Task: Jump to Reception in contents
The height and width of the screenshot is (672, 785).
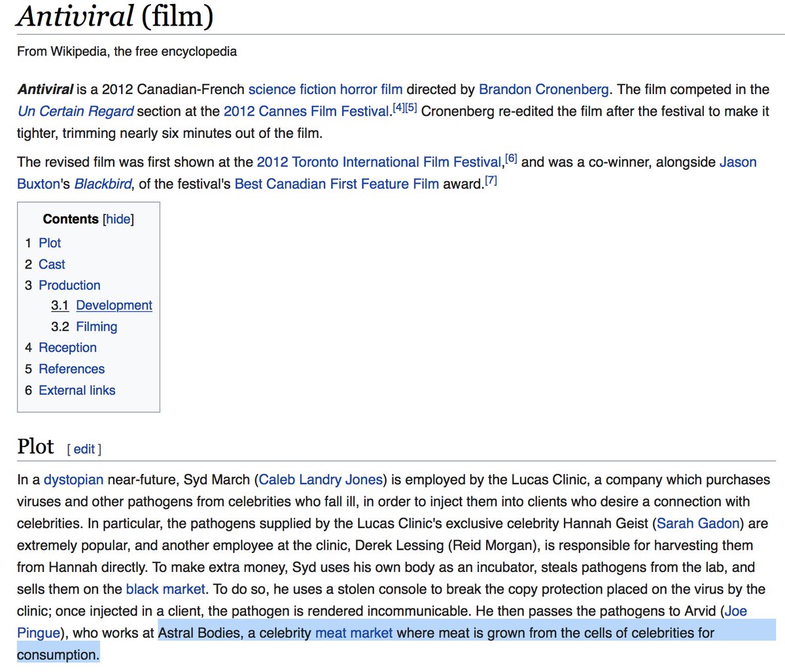Action: (67, 347)
